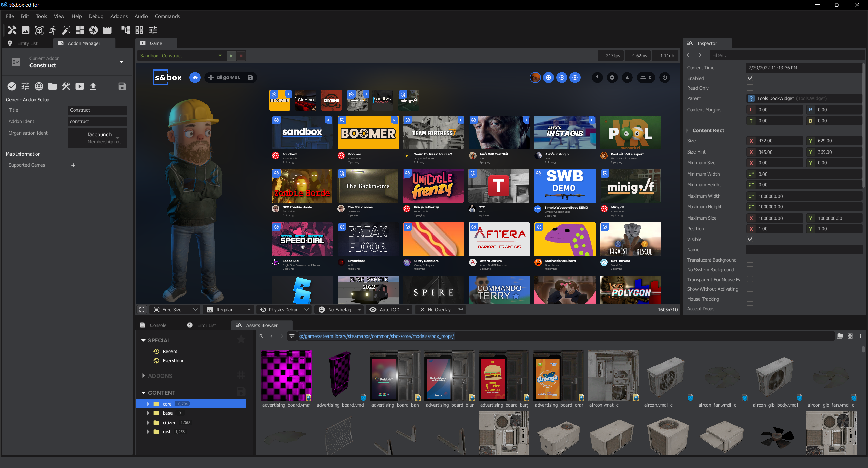Click the fullscreen icon below the game view
The height and width of the screenshot is (468, 868).
pos(142,310)
